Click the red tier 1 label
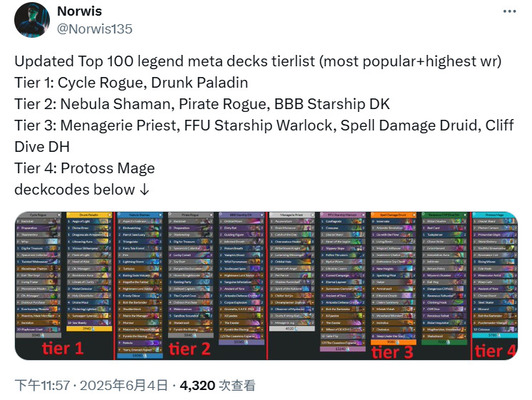 pos(63,349)
